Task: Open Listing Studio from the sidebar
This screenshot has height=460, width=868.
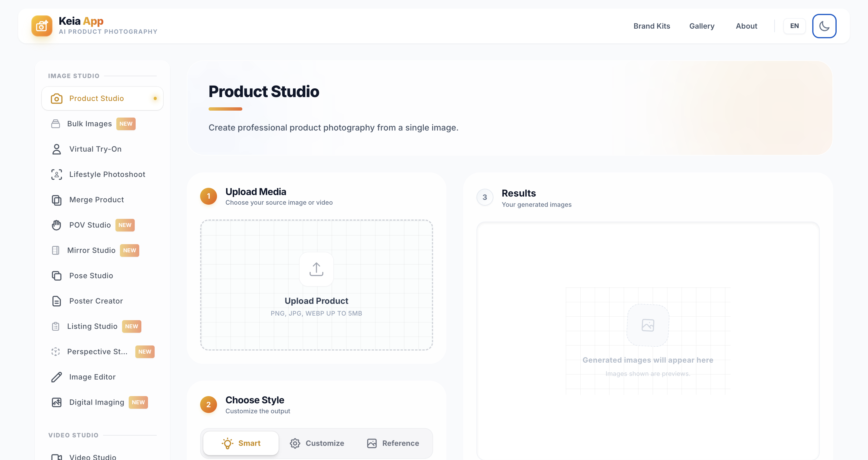Action: click(x=102, y=326)
